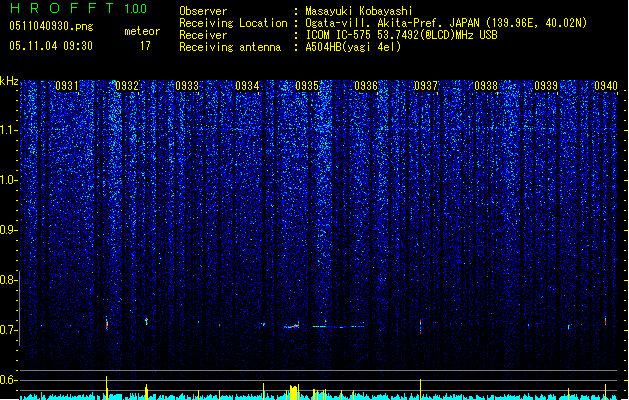Select the antenna A504HB(yagi 4el) text
The image size is (629, 400).
pyautogui.click(x=353, y=47)
